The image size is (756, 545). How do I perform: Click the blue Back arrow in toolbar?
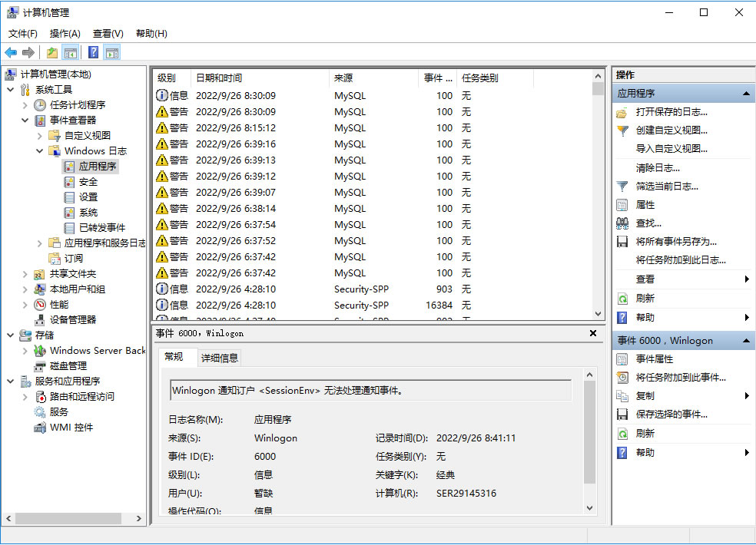coord(11,52)
